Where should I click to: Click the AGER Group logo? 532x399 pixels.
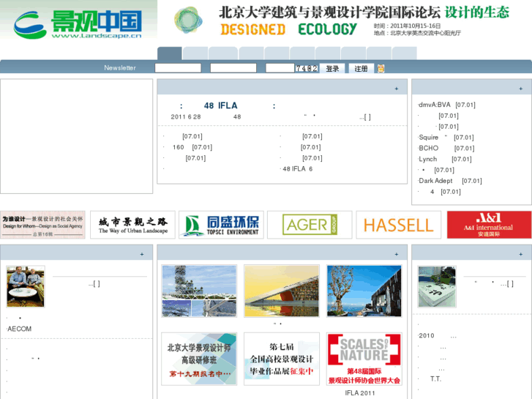(310, 225)
